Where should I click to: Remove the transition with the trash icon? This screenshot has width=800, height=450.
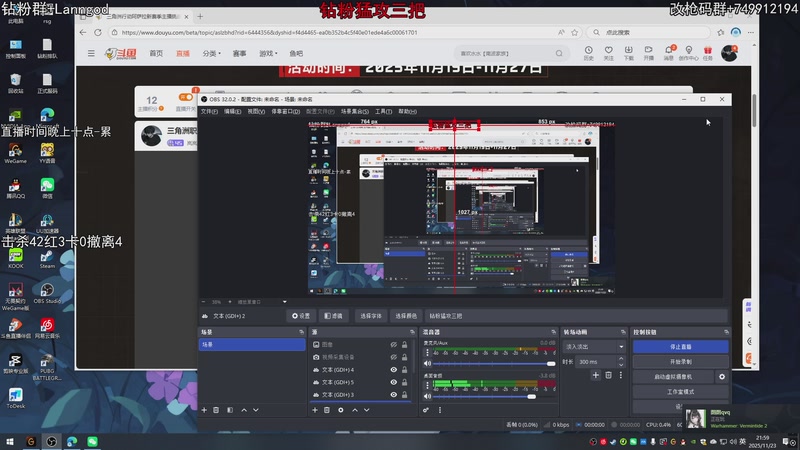point(608,375)
